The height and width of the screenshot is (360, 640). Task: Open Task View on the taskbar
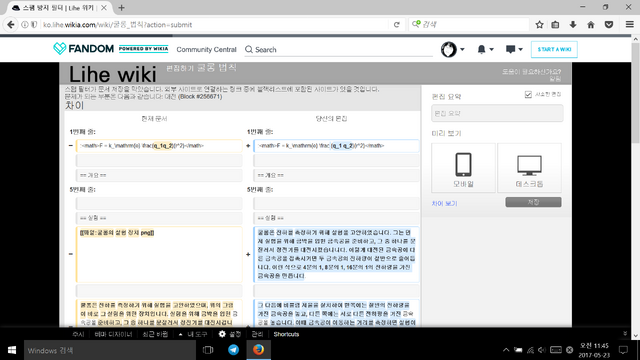208,350
